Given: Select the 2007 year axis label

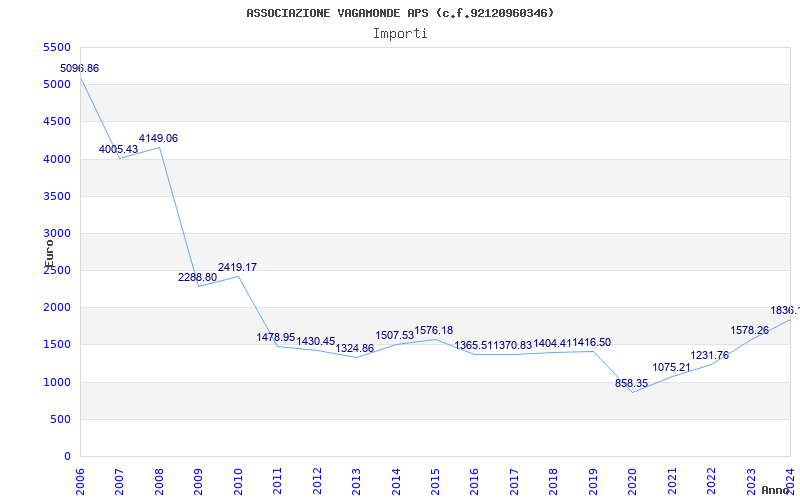Looking at the screenshot, I should [x=119, y=481].
